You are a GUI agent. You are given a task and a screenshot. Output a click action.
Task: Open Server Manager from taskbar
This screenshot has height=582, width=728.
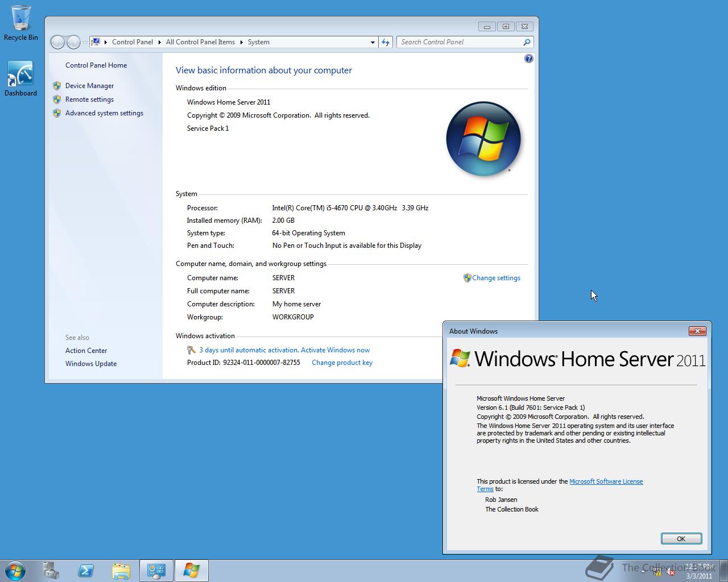[x=51, y=571]
